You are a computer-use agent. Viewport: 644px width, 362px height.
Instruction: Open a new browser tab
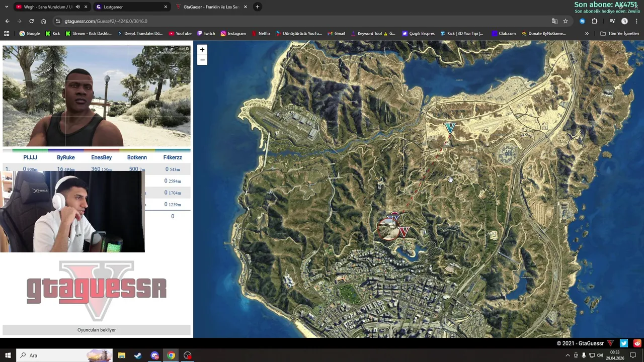(257, 7)
